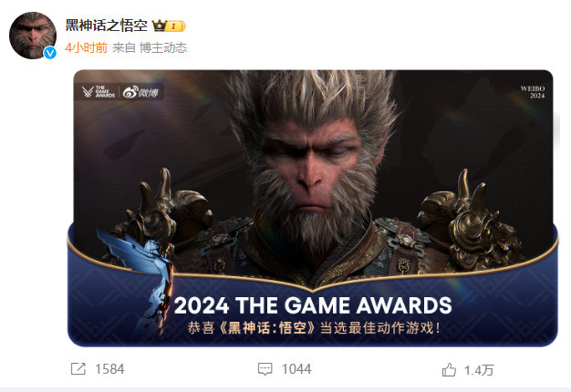
Task: Like the post with thumbs-up icon
Action: coord(449,370)
